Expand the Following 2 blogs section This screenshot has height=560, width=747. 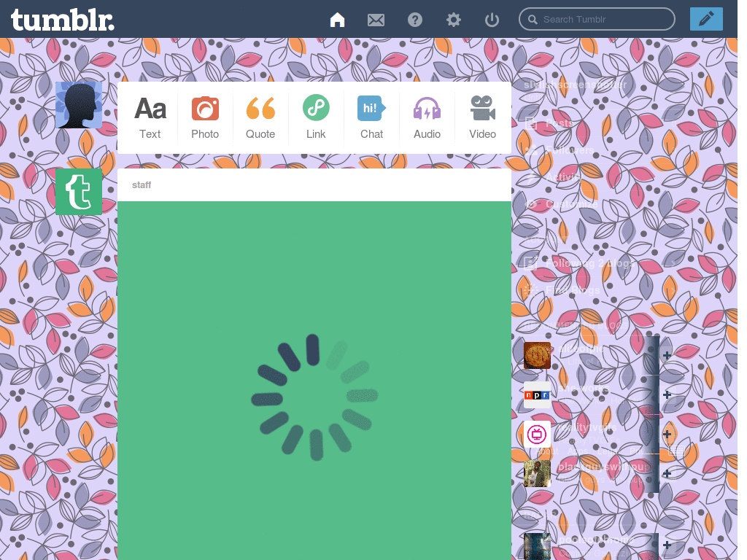584,262
